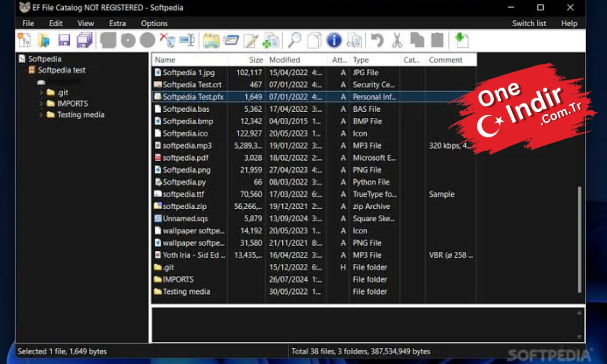607x364 pixels.
Task: Select the softpedia.pdf file
Action: click(314, 158)
